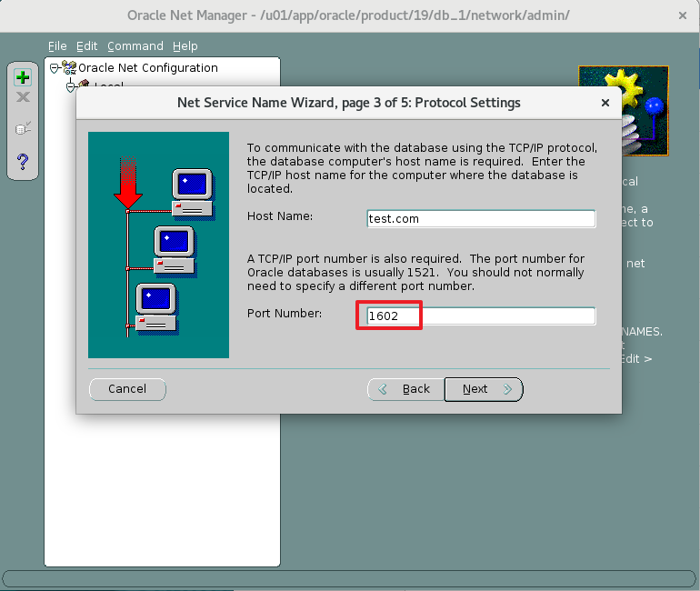Click the grey X Delete icon
The image size is (700, 591).
[23, 97]
